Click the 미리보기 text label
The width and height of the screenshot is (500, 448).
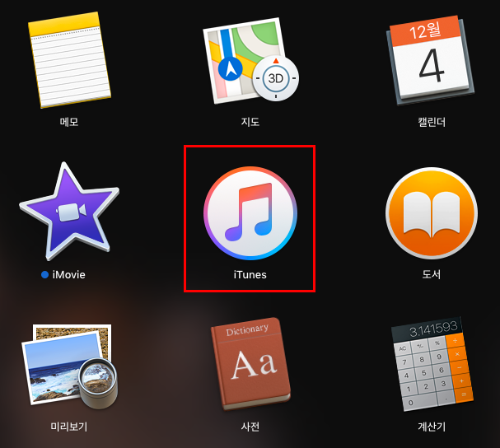[69, 427]
